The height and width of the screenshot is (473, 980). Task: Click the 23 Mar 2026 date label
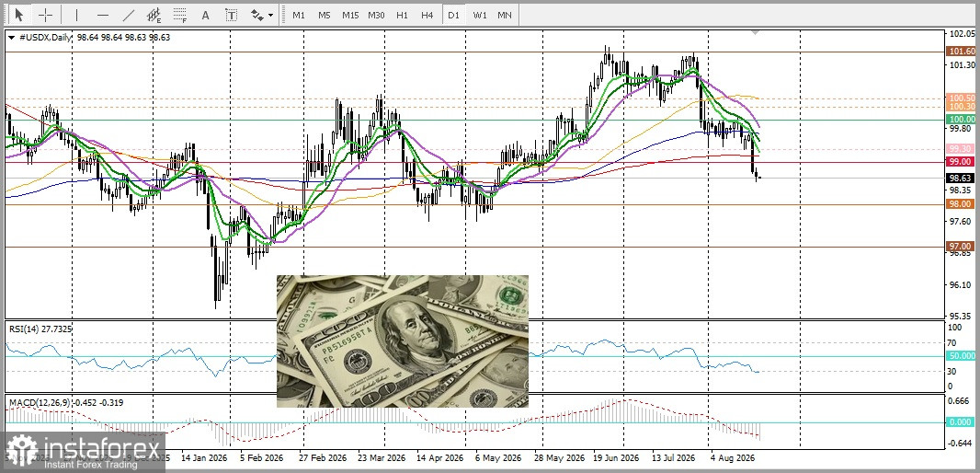(380, 457)
